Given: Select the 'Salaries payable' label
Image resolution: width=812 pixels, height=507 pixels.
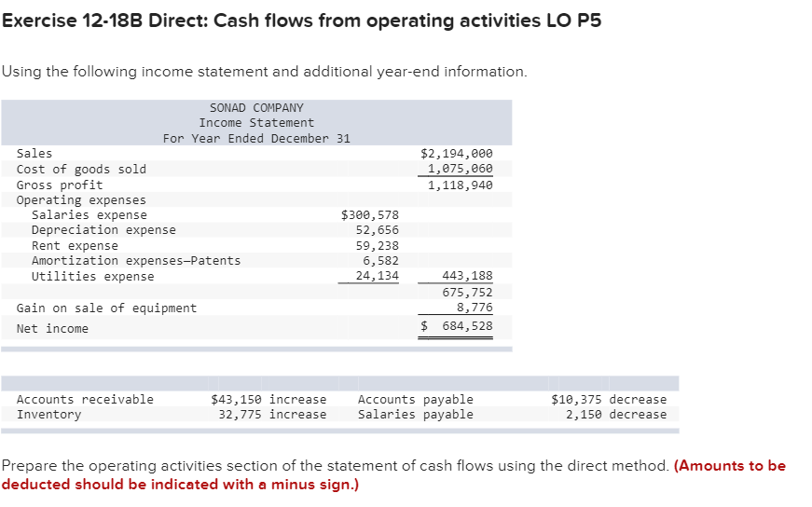Looking at the screenshot, I should (x=415, y=415).
